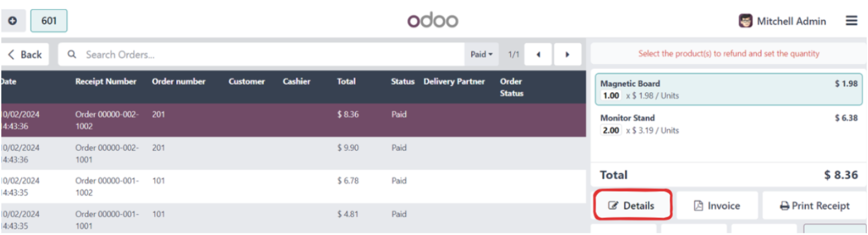Click the Receipt Number column header
This screenshot has width=868, height=235.
point(106,81)
